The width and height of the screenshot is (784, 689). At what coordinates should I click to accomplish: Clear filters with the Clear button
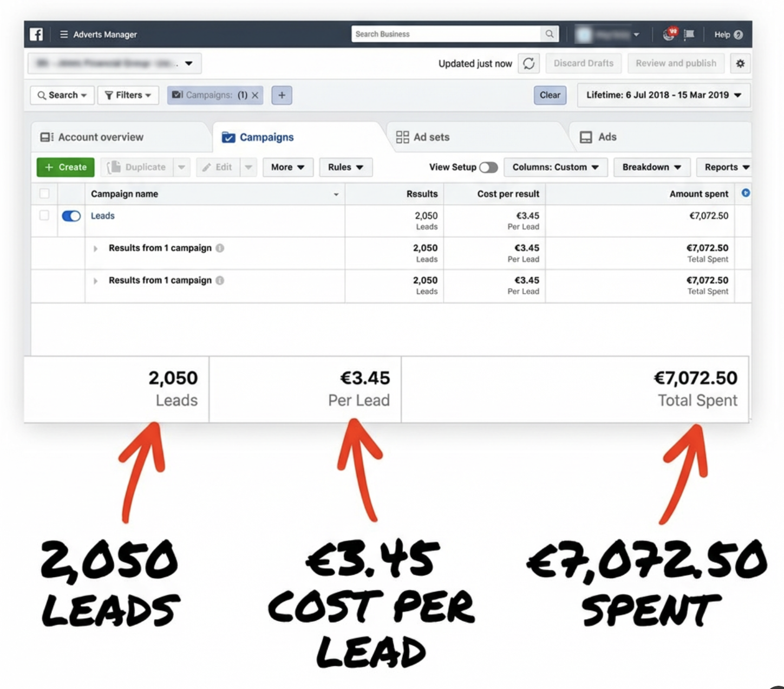coord(550,95)
